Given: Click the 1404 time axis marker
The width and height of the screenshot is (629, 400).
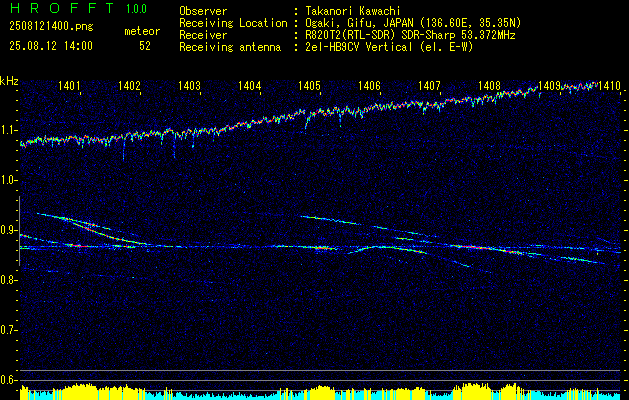Looking at the screenshot, I should 250,85.
